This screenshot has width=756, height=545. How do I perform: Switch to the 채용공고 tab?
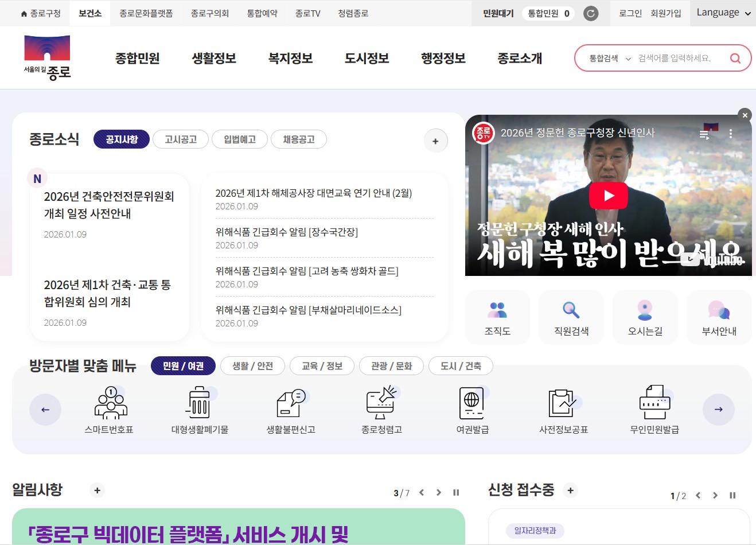coord(299,139)
